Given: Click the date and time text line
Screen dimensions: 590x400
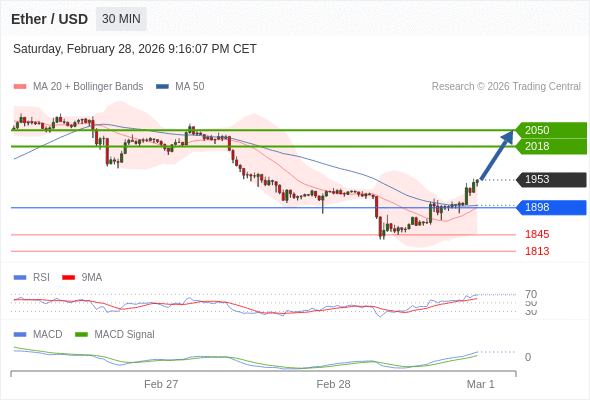Looking at the screenshot, I should 135,49.
